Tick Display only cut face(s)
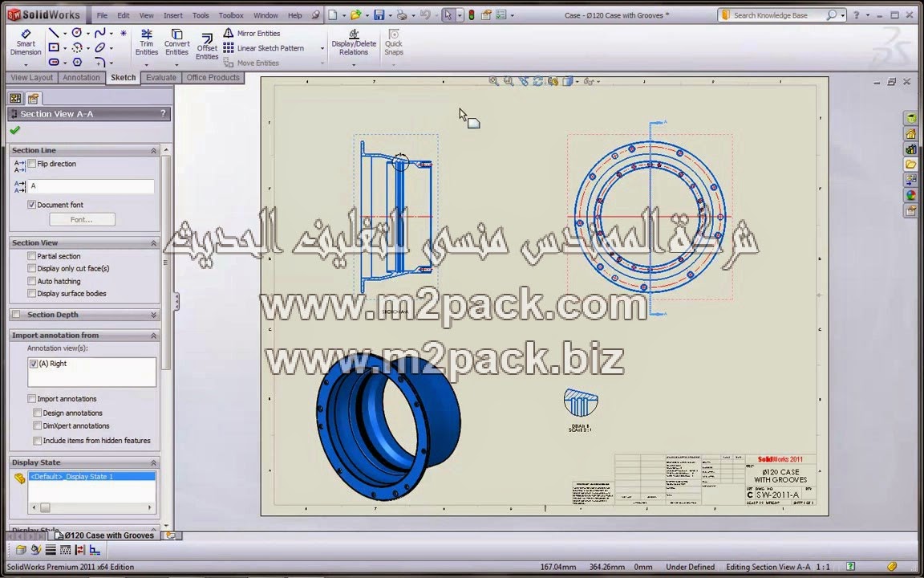The image size is (924, 578). 32,268
